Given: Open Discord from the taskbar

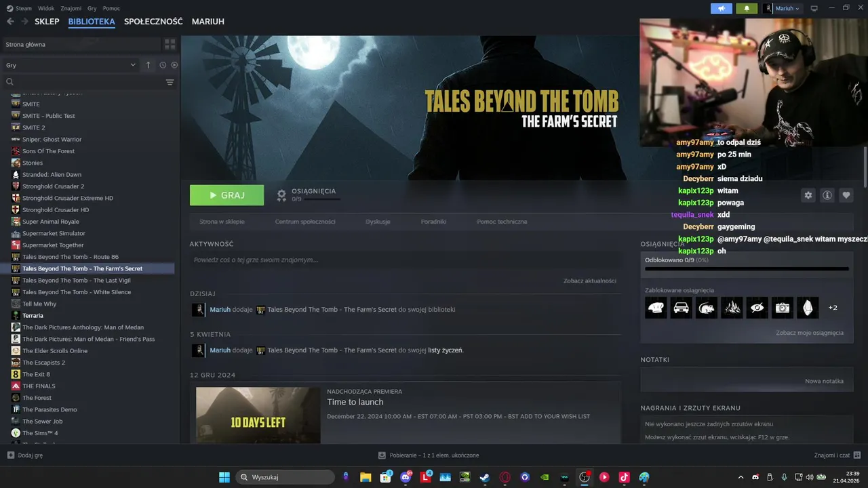Looking at the screenshot, I should (x=406, y=477).
